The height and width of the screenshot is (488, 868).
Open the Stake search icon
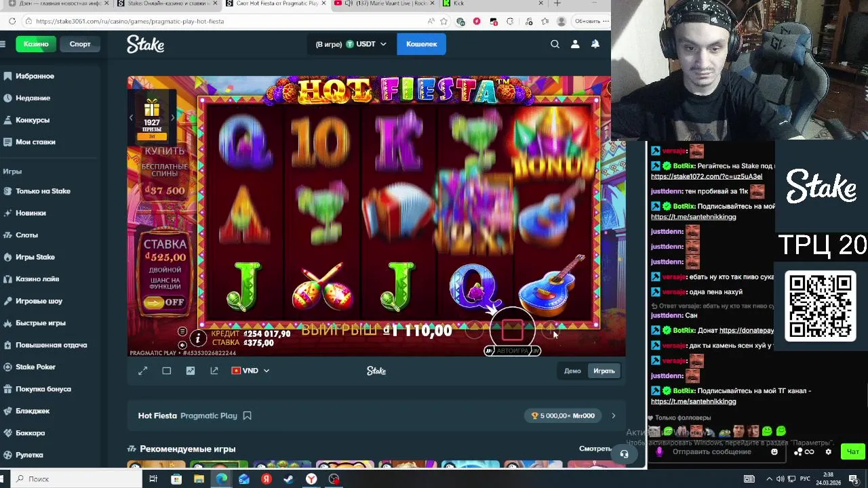[555, 44]
